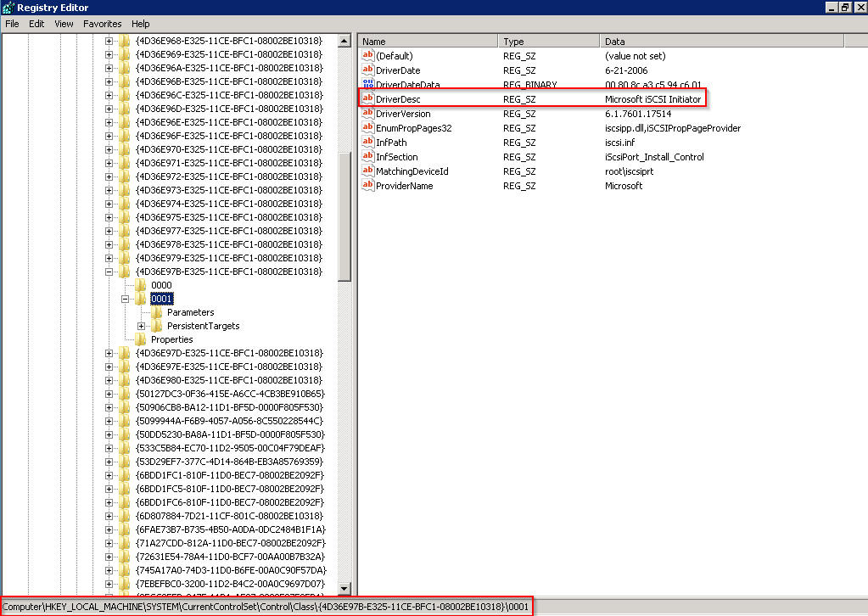Click the DriverDateData binary value icon
This screenshot has width=868, height=616.
(x=368, y=85)
